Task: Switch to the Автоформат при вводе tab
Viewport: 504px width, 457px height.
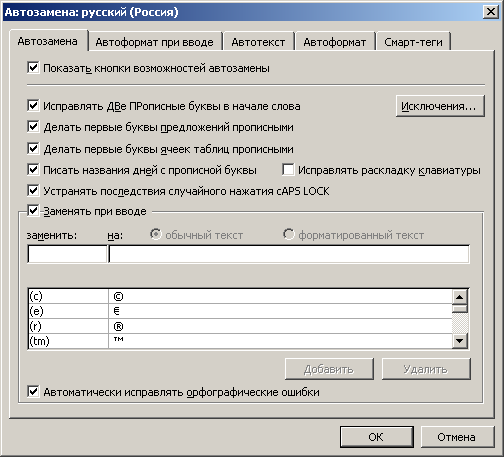Action: point(155,42)
